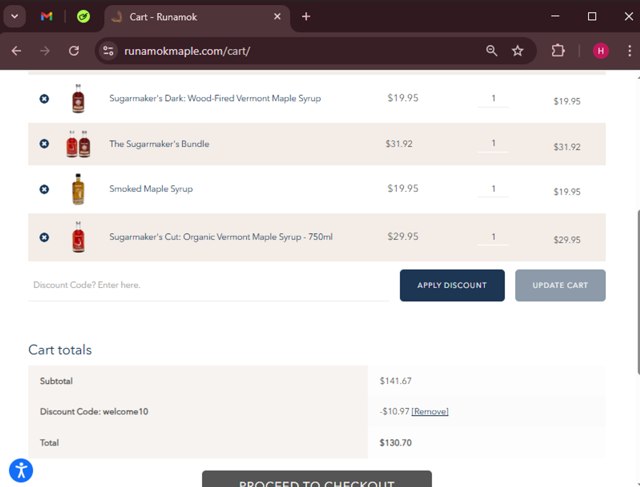Maximize the browser window
The width and height of the screenshot is (640, 487).
(x=592, y=16)
